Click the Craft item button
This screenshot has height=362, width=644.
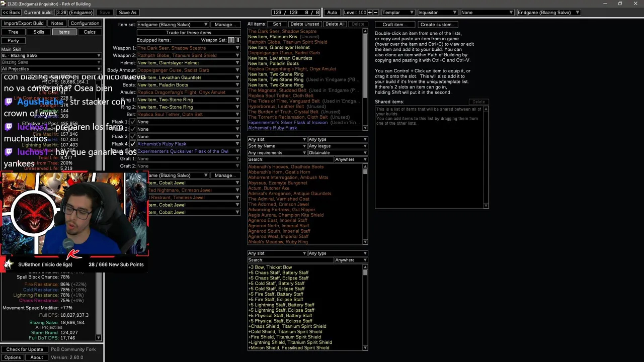[x=395, y=25]
